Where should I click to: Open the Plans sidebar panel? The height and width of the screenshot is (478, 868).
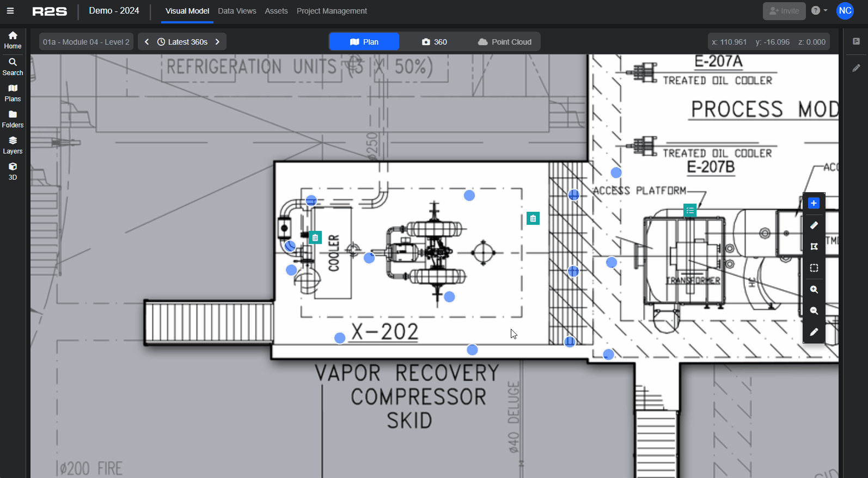pos(13,93)
